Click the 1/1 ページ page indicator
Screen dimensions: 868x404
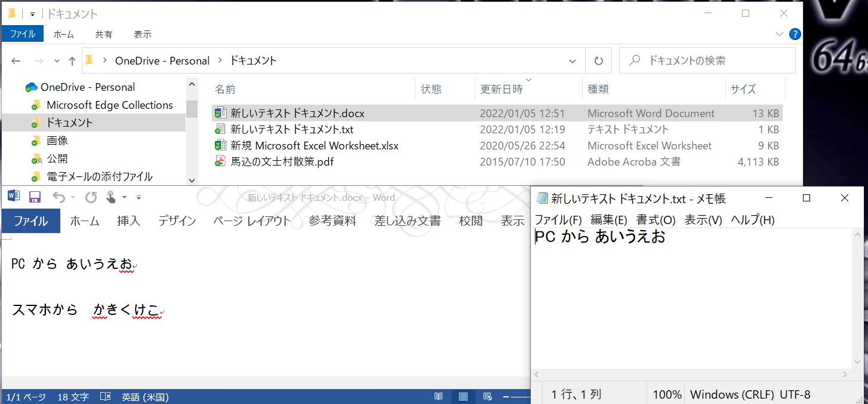[x=26, y=396]
